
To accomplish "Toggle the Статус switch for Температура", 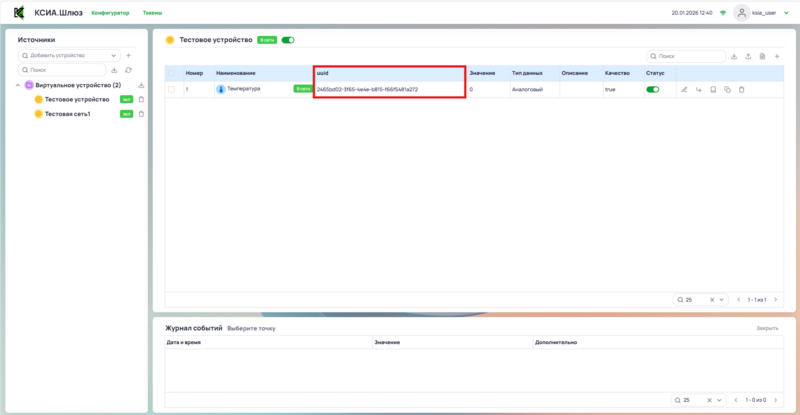I will pos(653,90).
